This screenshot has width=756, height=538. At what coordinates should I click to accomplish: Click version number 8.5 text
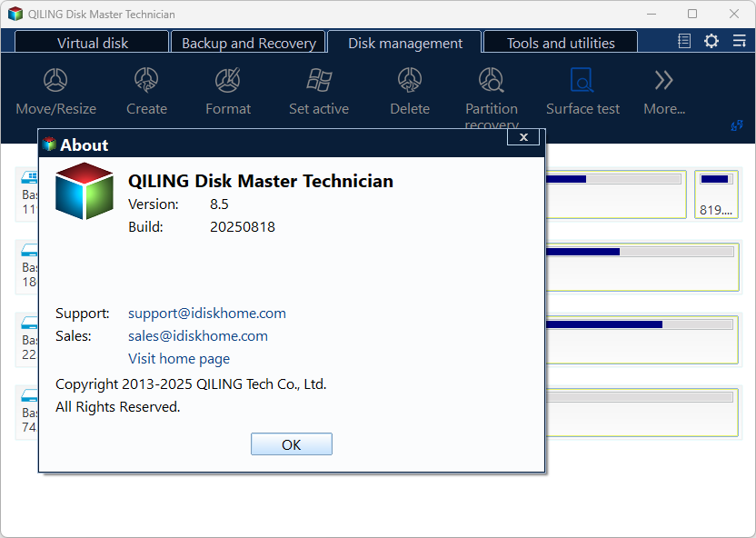(219, 204)
